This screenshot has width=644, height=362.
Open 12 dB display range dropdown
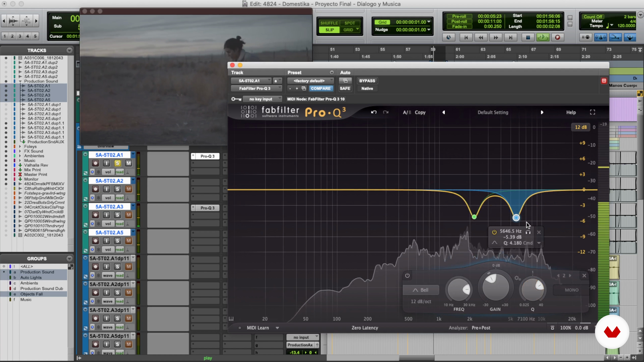coord(581,127)
